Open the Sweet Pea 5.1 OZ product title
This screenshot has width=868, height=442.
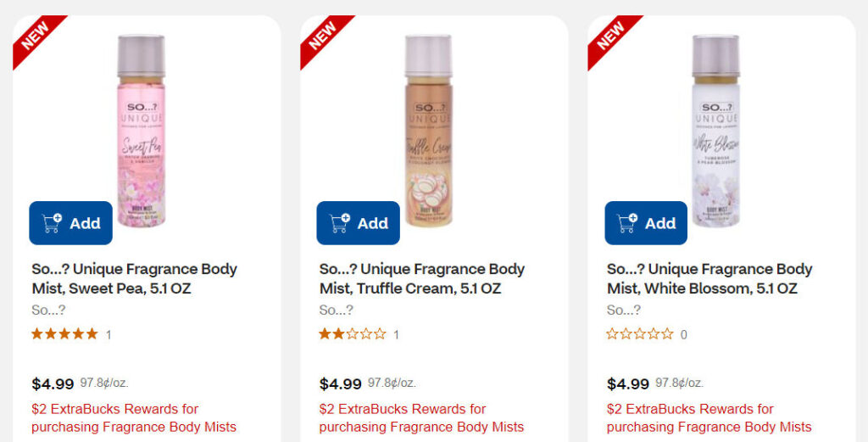coord(134,279)
